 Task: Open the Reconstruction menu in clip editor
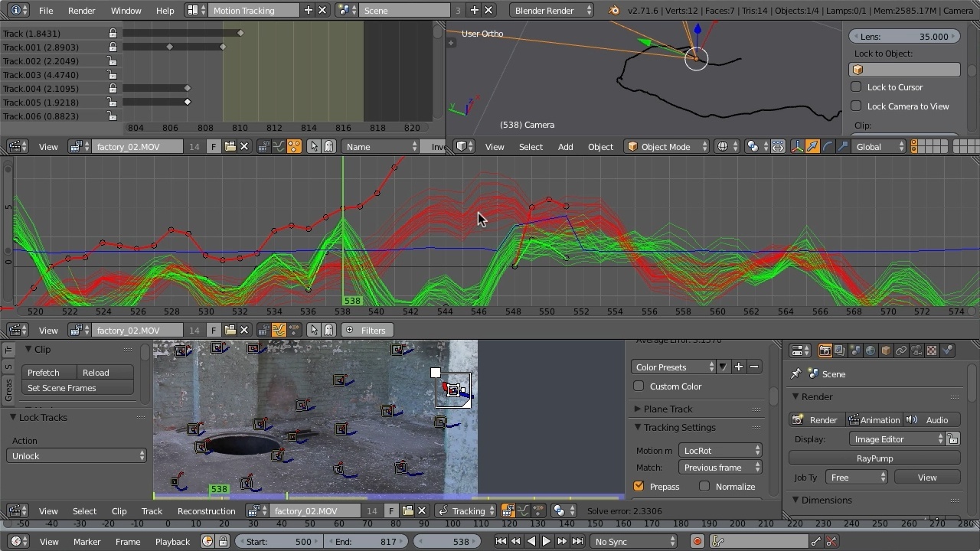(206, 510)
